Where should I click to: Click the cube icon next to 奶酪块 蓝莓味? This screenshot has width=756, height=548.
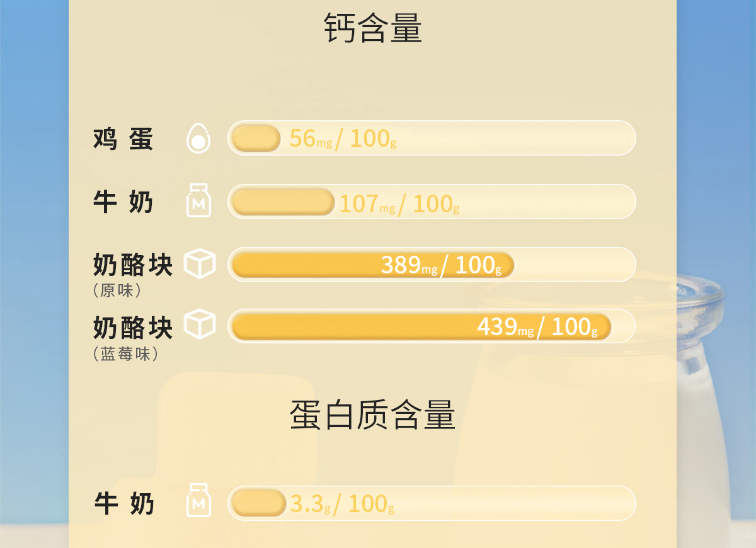click(200, 324)
